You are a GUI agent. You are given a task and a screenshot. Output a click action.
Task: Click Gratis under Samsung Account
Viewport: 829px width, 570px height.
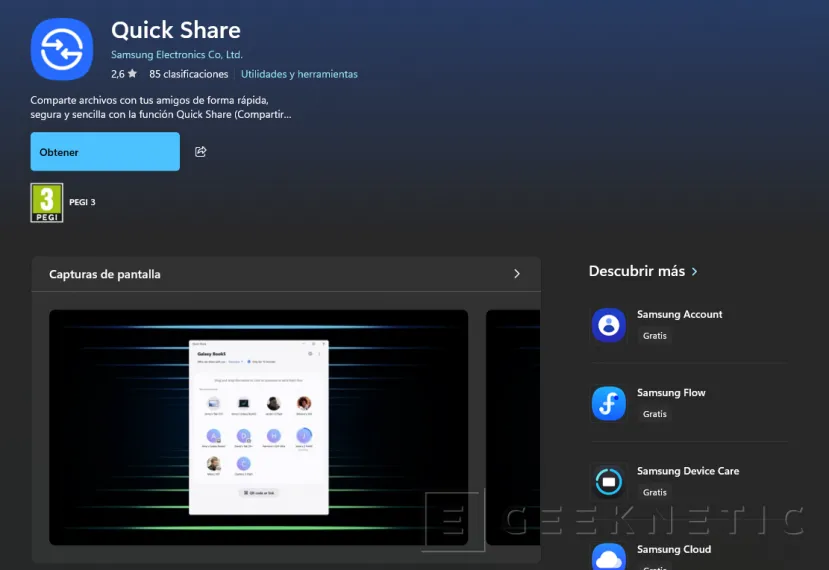pyautogui.click(x=655, y=336)
